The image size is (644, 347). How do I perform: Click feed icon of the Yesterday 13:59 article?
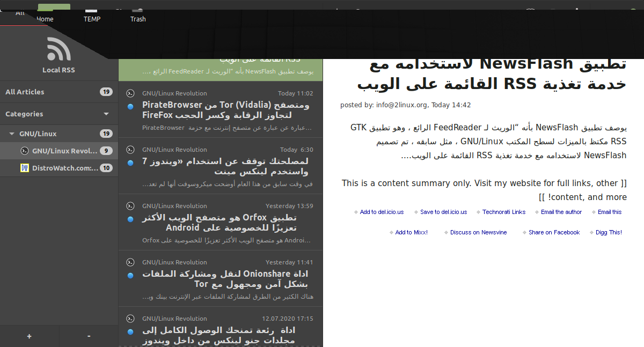pyautogui.click(x=130, y=206)
